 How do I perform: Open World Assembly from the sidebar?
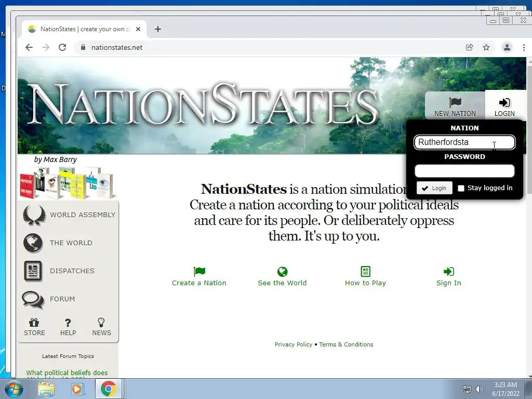click(69, 215)
